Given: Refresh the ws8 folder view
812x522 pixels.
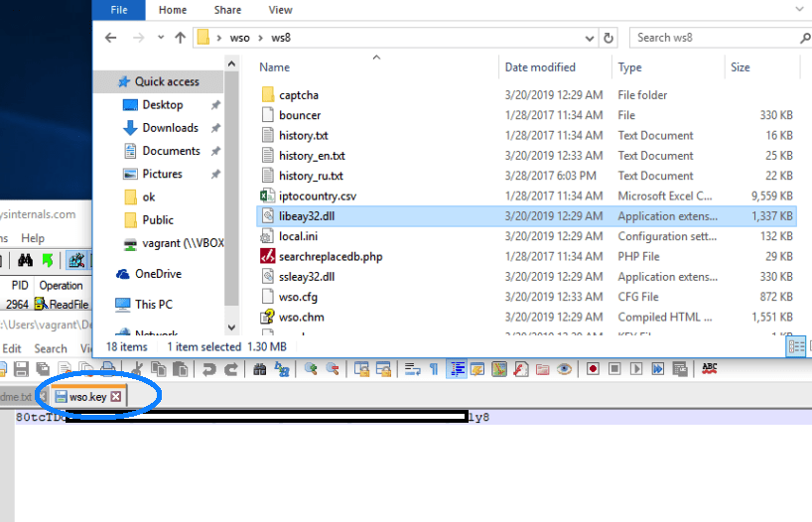Looking at the screenshot, I should [609, 38].
